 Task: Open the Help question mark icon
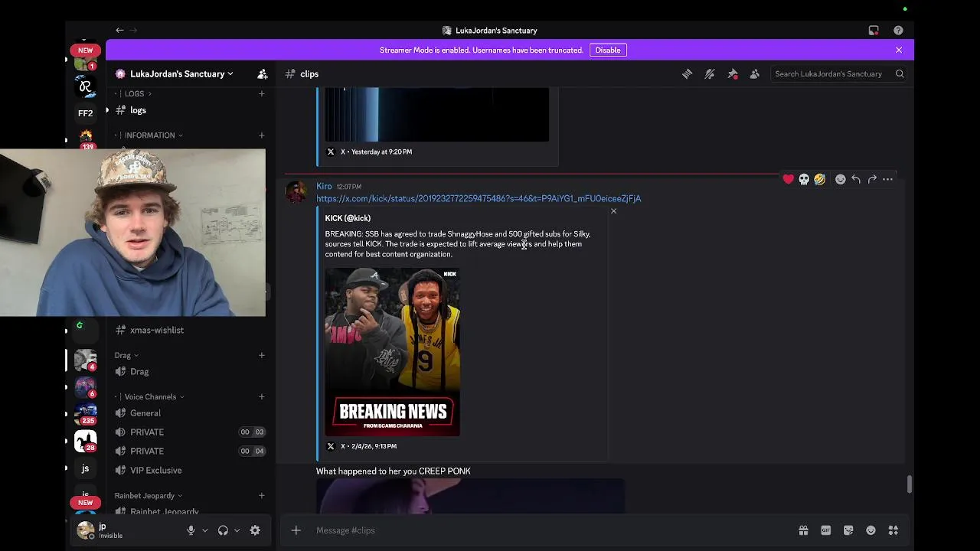click(x=898, y=31)
